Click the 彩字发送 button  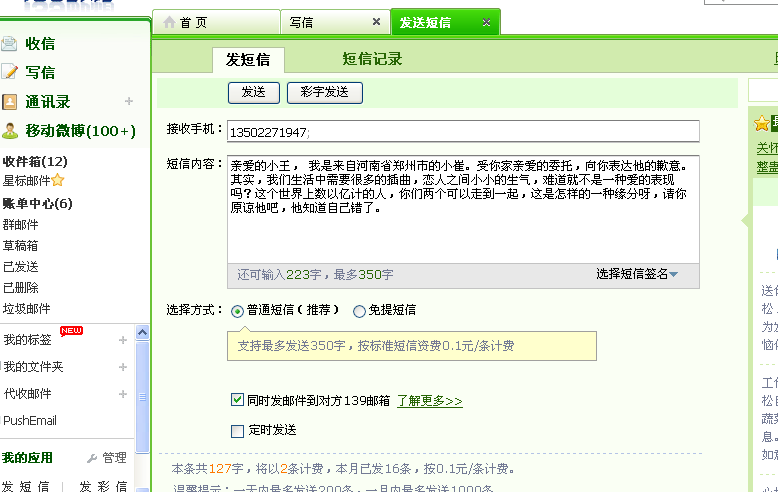click(324, 93)
